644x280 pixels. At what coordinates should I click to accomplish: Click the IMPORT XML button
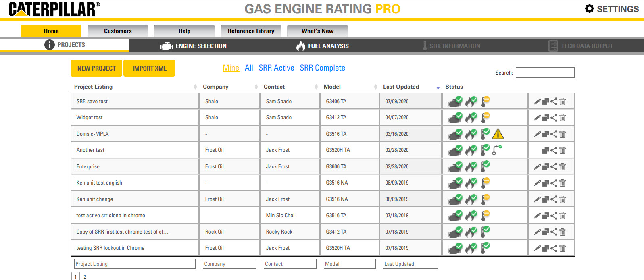pyautogui.click(x=149, y=68)
